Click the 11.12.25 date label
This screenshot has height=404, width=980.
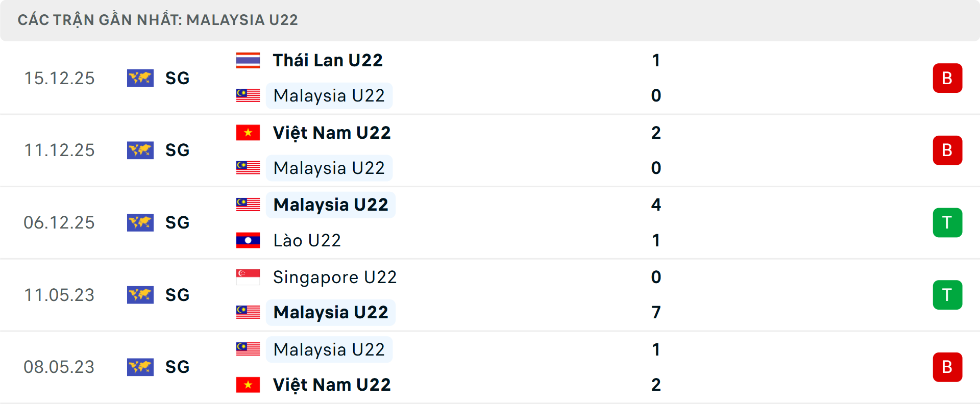coord(59,150)
